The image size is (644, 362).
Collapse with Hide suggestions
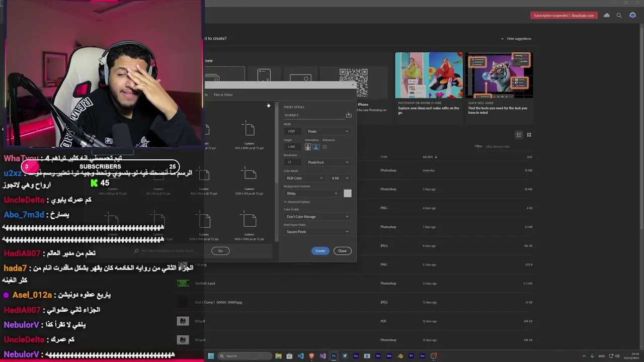click(x=516, y=39)
